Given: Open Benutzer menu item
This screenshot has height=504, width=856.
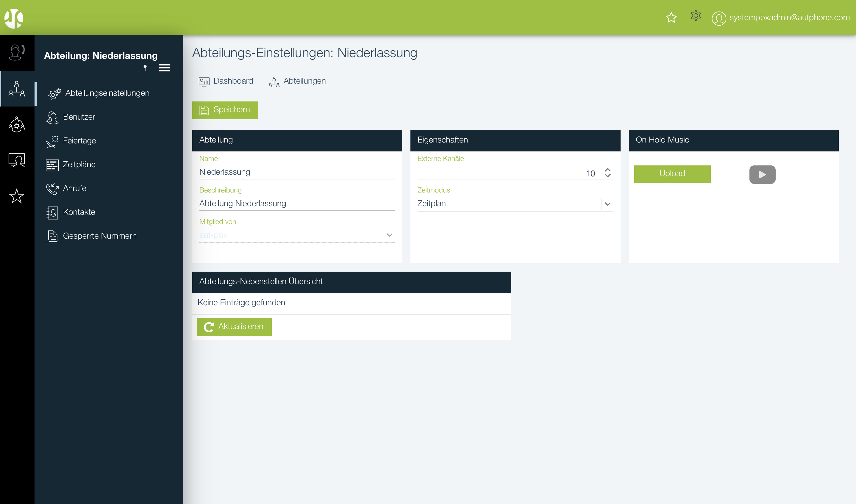Looking at the screenshot, I should [x=79, y=117].
